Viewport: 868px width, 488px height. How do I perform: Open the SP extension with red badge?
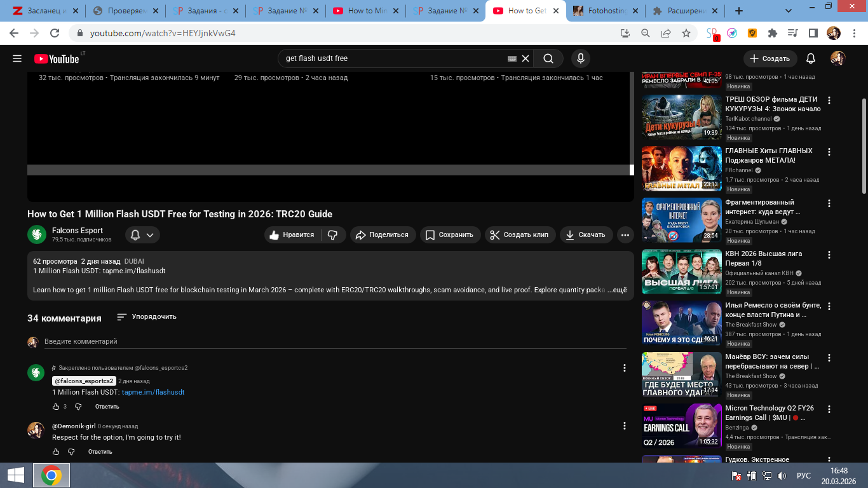(x=712, y=34)
